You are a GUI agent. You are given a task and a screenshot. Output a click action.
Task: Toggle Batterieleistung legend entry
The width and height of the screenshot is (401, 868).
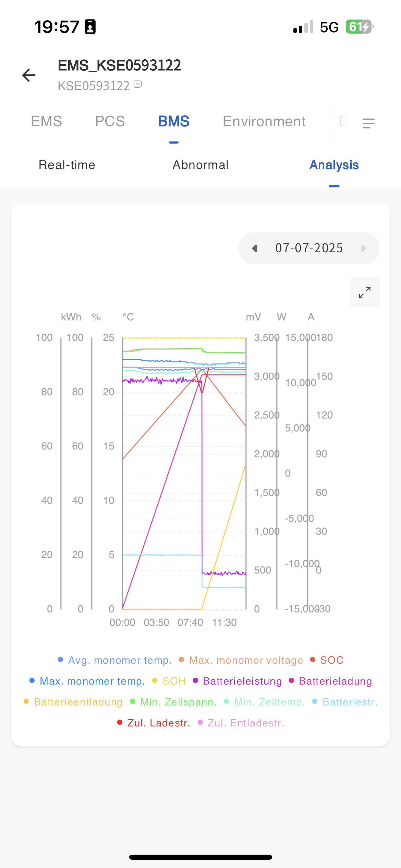[242, 681]
